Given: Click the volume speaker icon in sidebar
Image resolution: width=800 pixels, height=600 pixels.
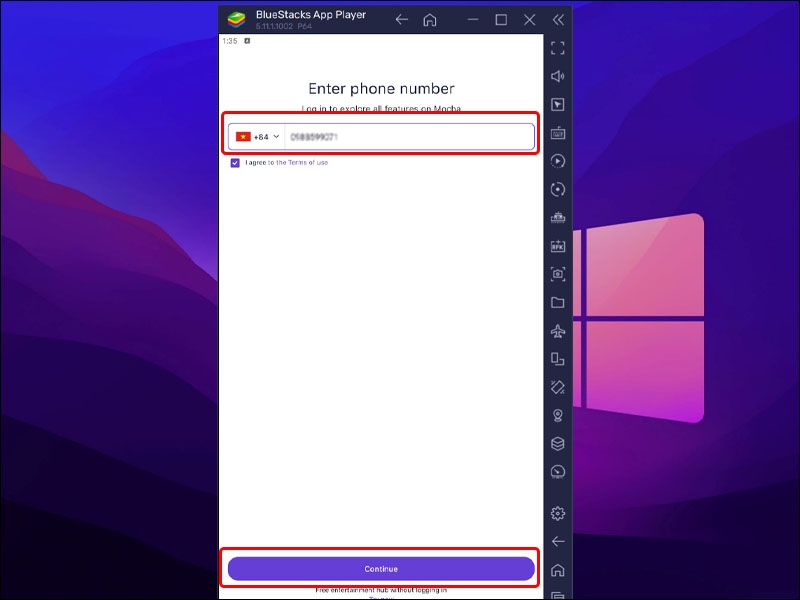Looking at the screenshot, I should click(x=558, y=77).
